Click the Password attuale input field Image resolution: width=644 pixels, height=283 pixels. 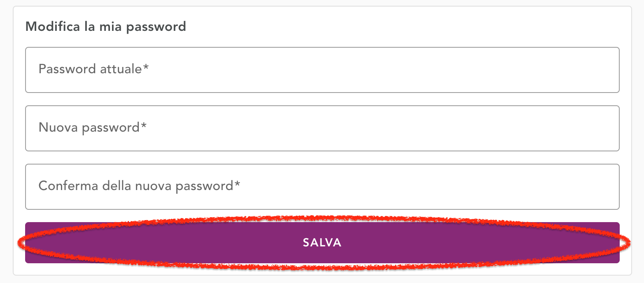(x=322, y=70)
